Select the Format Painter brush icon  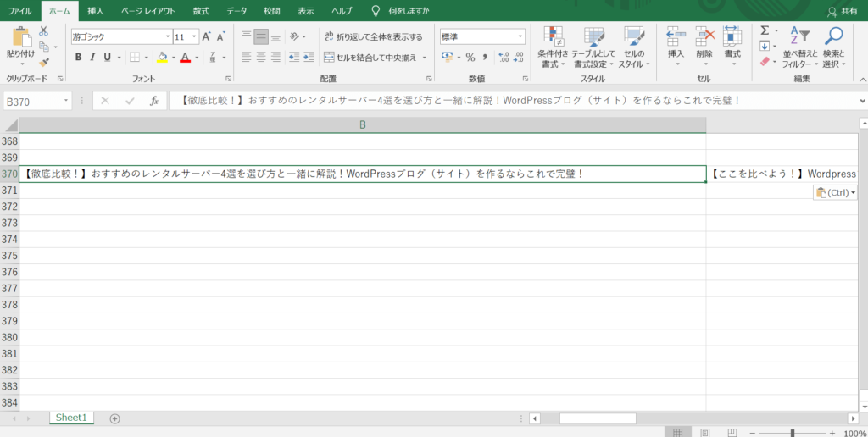[x=44, y=62]
